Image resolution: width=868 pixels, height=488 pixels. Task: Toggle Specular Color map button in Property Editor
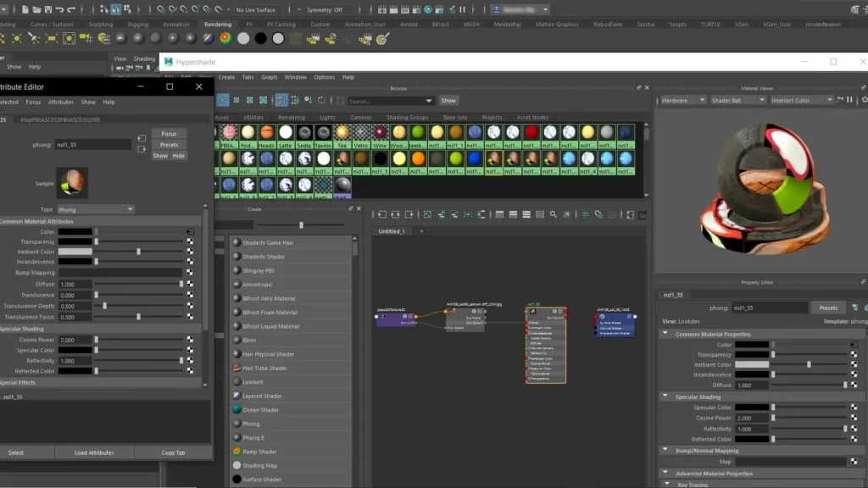[x=854, y=408]
